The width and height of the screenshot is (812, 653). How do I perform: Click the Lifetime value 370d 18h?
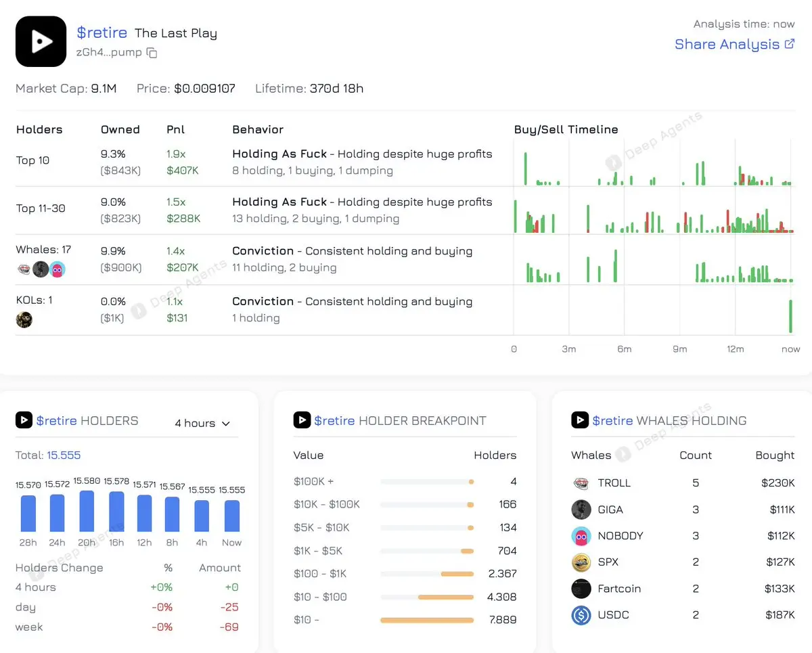pyautogui.click(x=336, y=89)
